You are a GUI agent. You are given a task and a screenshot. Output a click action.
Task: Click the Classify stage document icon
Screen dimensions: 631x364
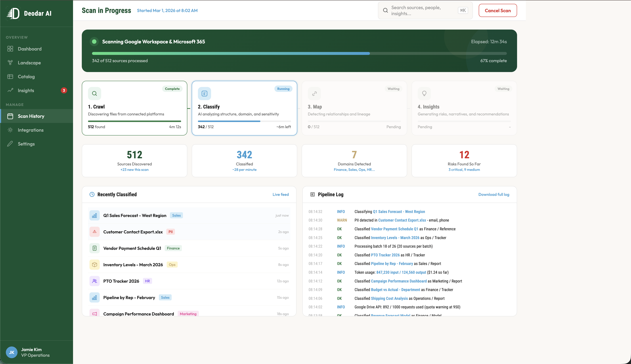pos(204,94)
